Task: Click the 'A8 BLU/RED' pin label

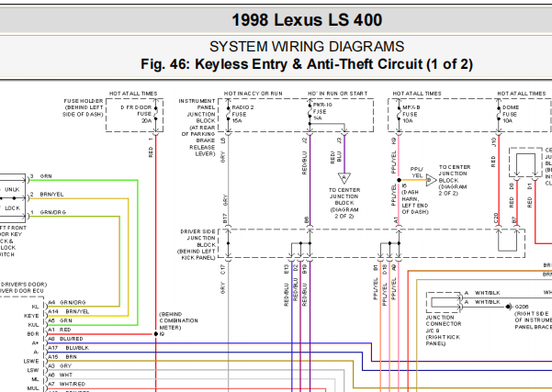Action: tap(65, 339)
